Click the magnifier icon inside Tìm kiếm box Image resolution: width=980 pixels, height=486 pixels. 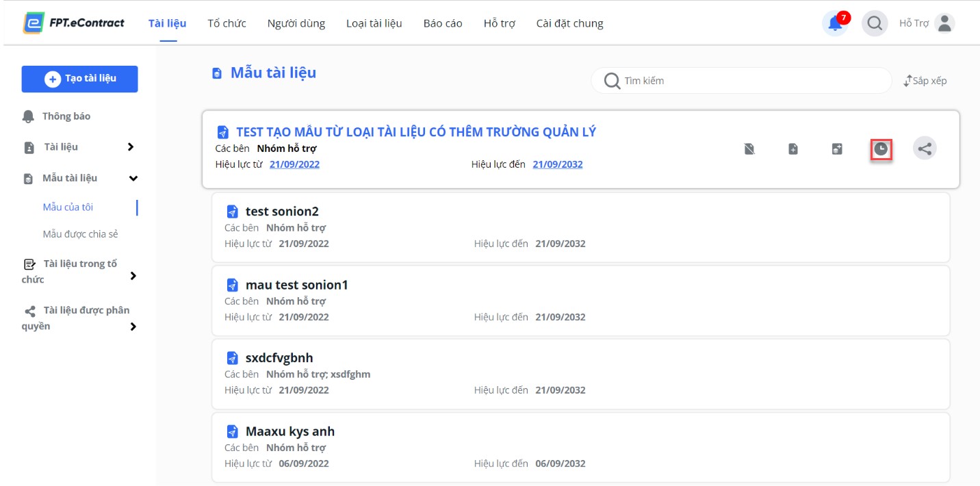coord(612,81)
